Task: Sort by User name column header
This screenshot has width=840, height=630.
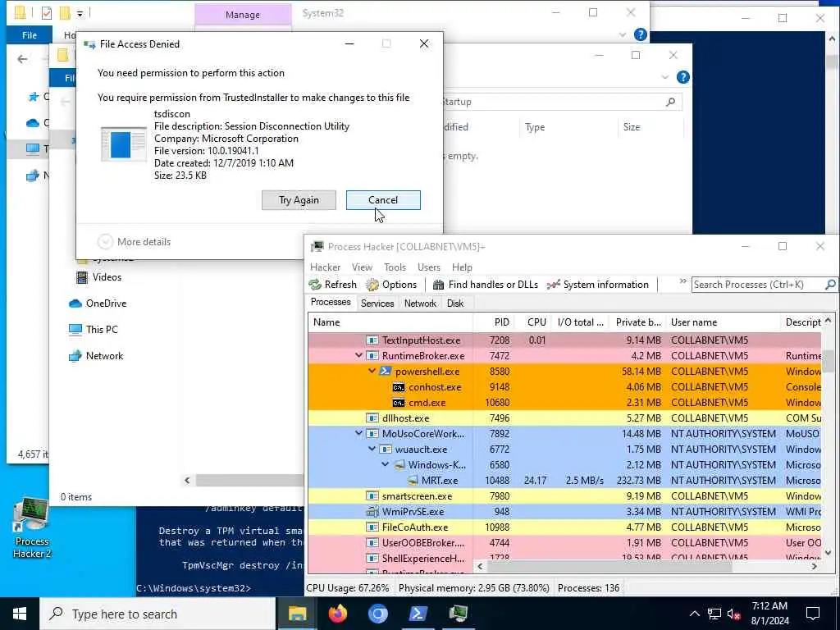Action: (x=723, y=322)
